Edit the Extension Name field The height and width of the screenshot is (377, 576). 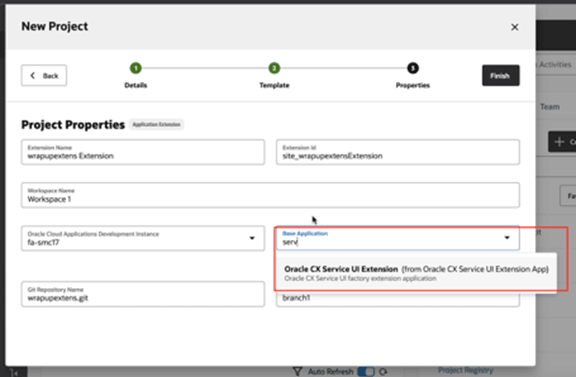click(143, 152)
